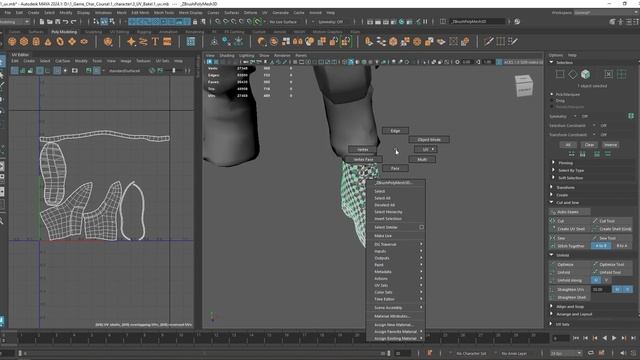The height and width of the screenshot is (360, 640).
Task: Click the Inverse selection button
Action: coord(611,144)
